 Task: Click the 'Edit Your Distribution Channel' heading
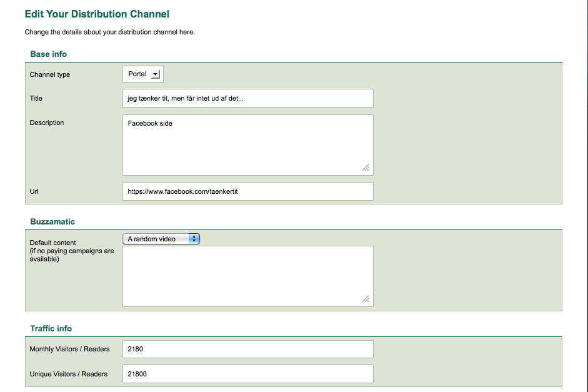(x=97, y=14)
